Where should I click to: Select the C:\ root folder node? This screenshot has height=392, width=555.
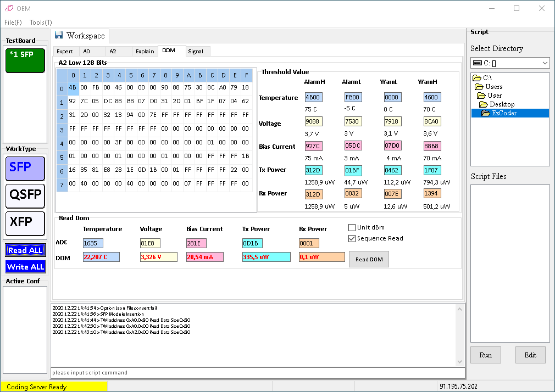pos(487,78)
